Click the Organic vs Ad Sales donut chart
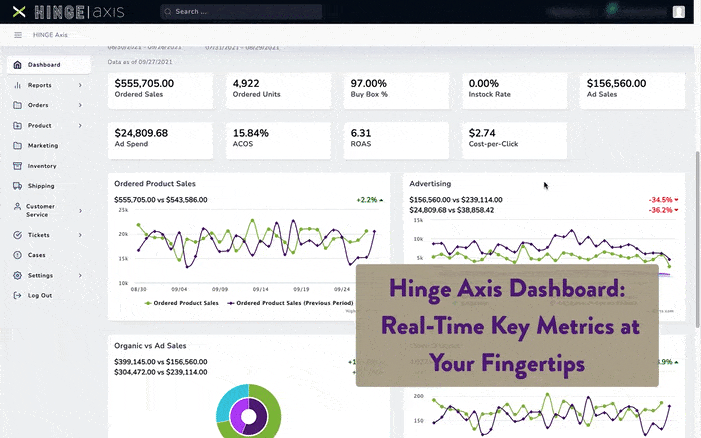Viewport: 701px width, 438px height. pyautogui.click(x=249, y=412)
